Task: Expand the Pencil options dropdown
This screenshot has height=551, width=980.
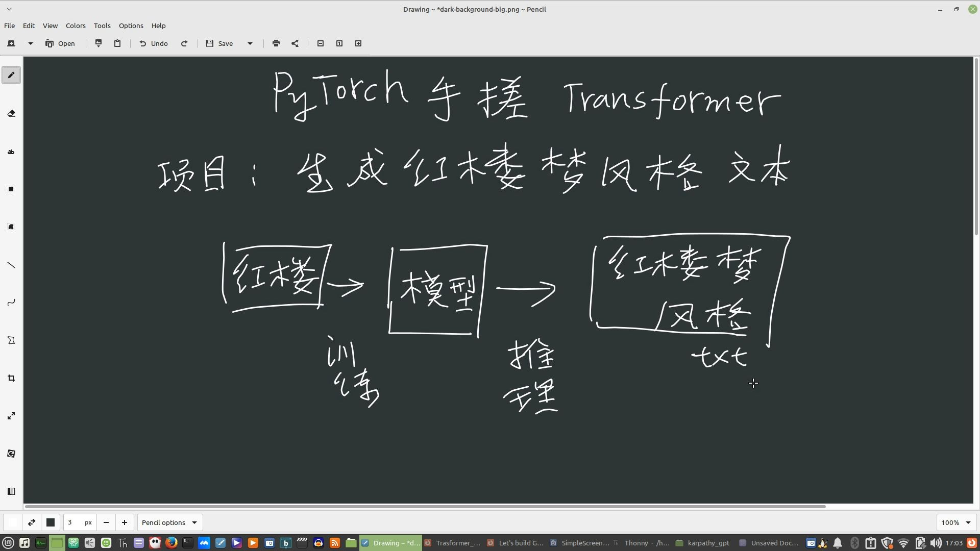Action: point(169,522)
